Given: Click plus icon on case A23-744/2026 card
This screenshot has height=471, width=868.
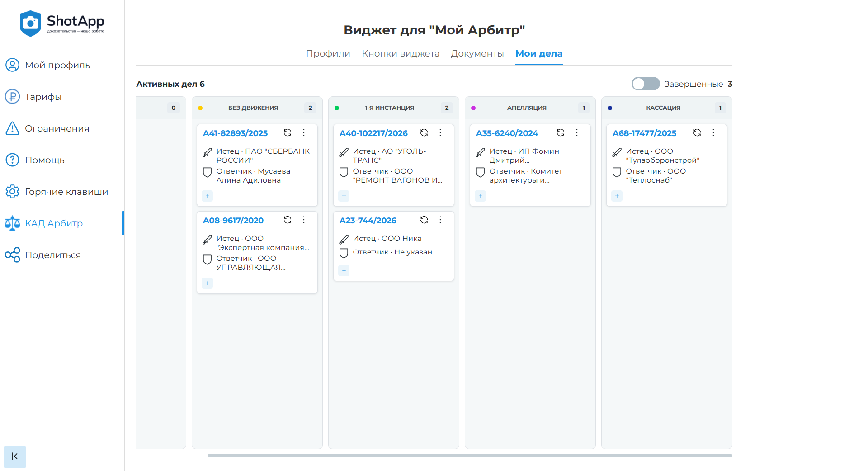Looking at the screenshot, I should (x=344, y=270).
